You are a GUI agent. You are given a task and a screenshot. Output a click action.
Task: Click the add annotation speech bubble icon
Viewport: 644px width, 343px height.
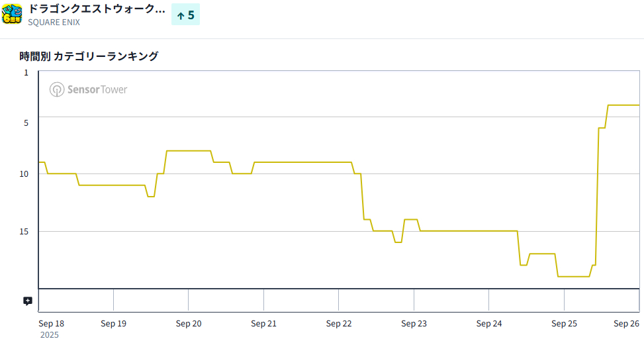tap(28, 301)
